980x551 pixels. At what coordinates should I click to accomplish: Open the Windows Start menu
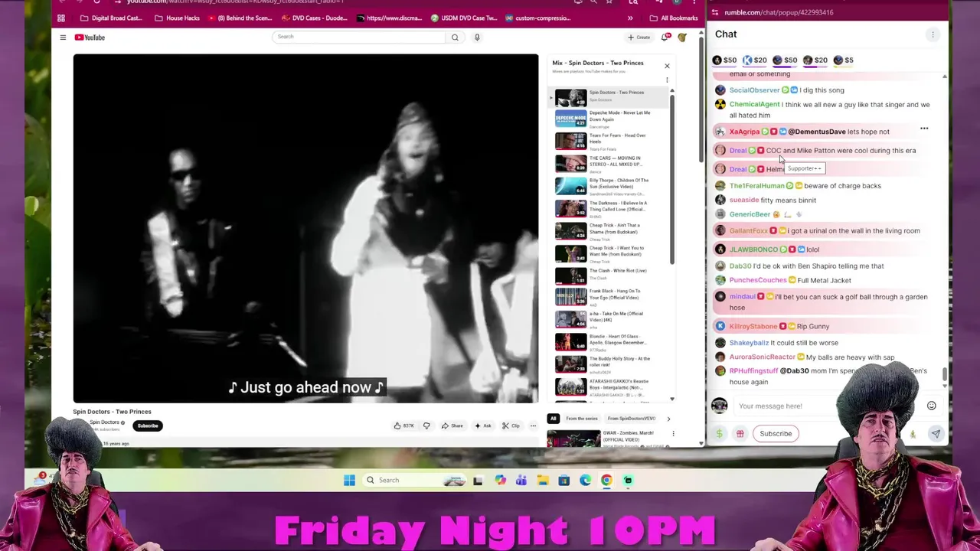point(349,480)
